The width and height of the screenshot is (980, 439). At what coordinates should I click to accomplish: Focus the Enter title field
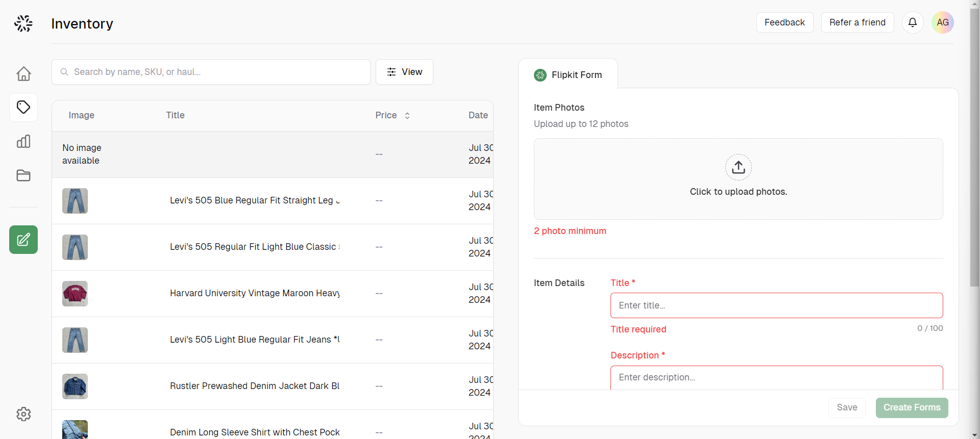coord(777,305)
